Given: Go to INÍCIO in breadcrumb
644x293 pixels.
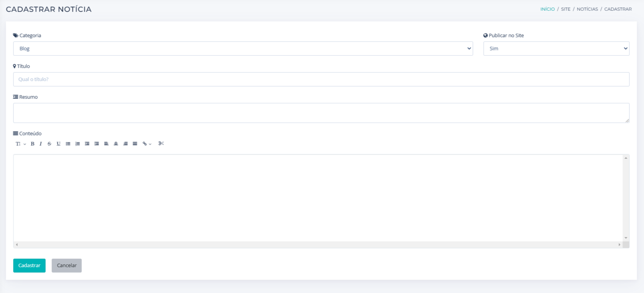Looking at the screenshot, I should tap(547, 9).
